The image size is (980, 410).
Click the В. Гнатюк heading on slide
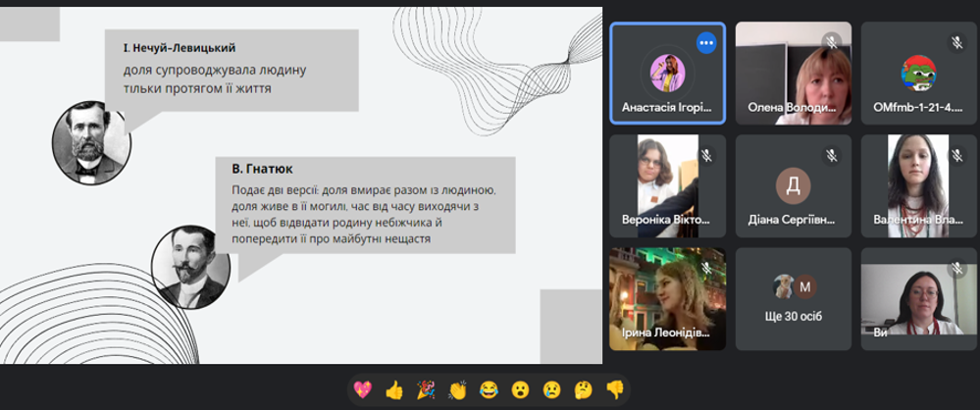click(262, 169)
